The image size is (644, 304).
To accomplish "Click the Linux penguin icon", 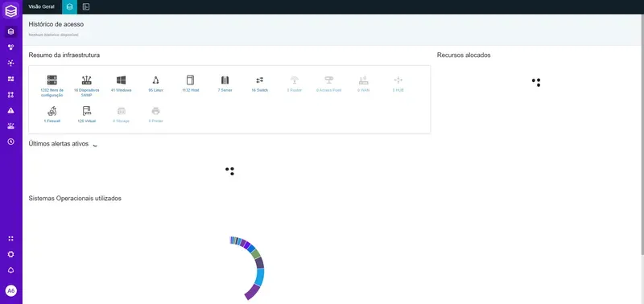I will pyautogui.click(x=155, y=80).
